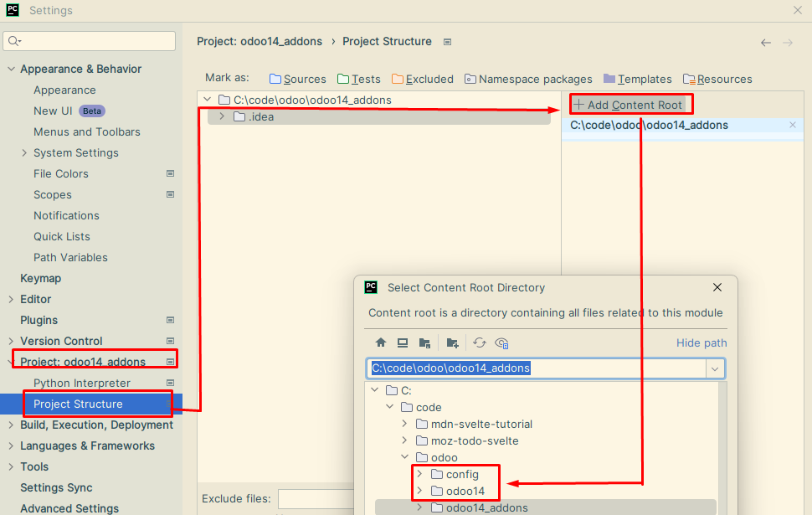Expand System Settings node
Viewport: 812px width, 515px height.
coord(24,152)
